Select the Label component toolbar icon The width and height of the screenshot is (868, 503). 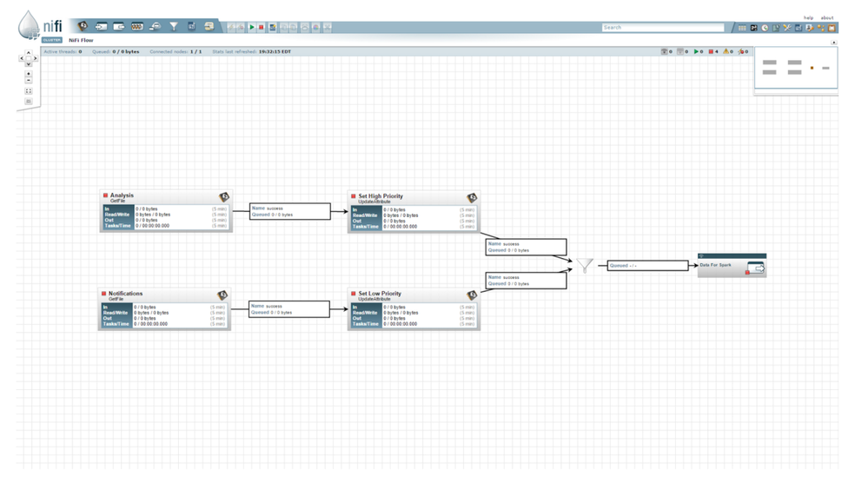pos(209,26)
